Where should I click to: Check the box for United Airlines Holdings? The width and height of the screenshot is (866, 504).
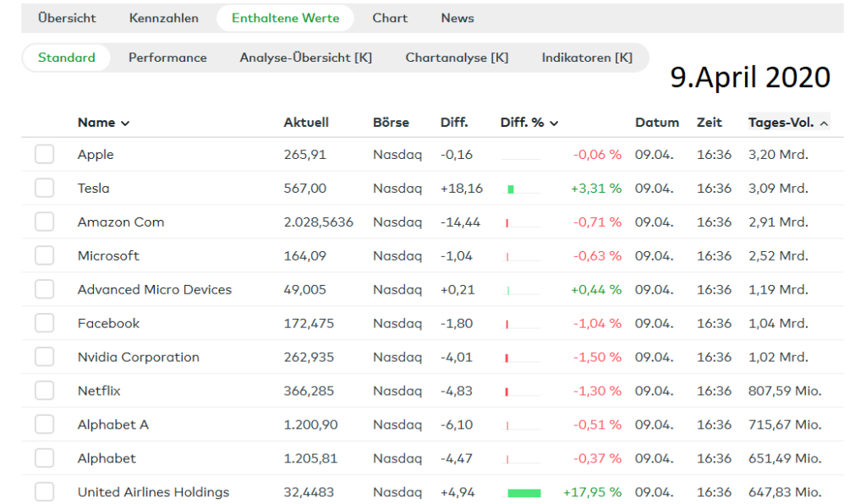pyautogui.click(x=44, y=491)
